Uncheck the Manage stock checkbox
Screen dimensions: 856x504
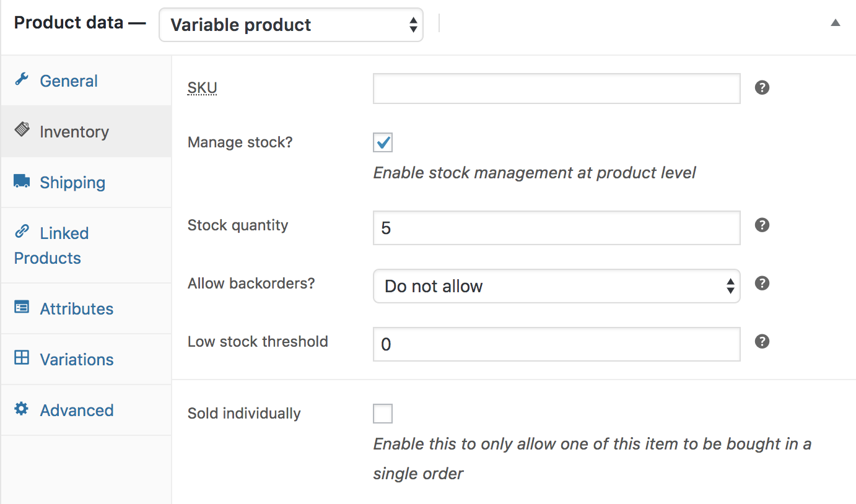(383, 142)
